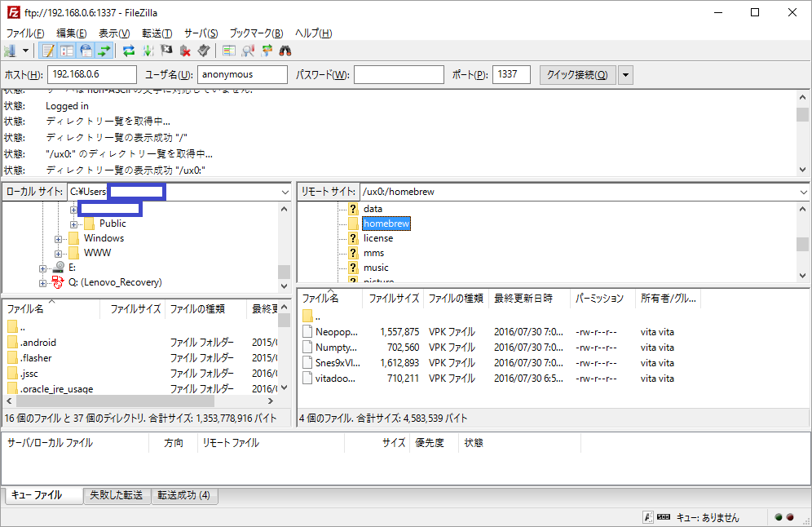812x527 pixels.
Task: Select the vitadoo VPK file row
Action: point(501,379)
